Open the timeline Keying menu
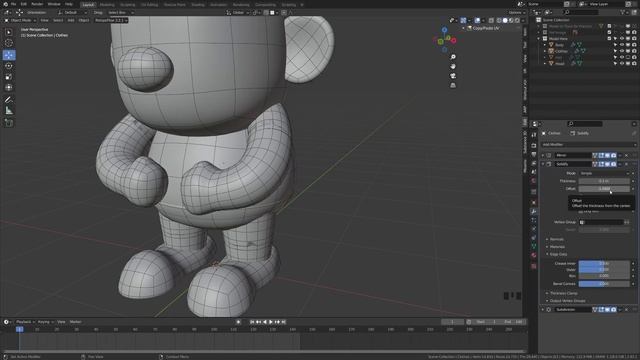The width and height of the screenshot is (640, 360). point(45,322)
